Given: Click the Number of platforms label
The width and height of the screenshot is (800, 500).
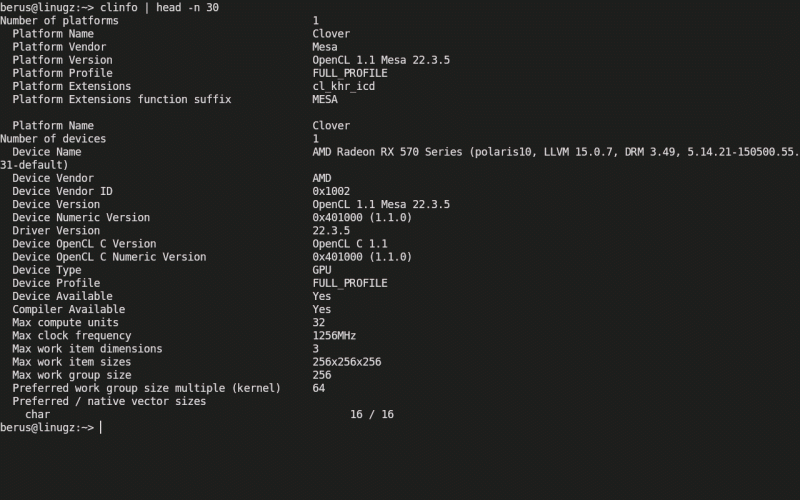Looking at the screenshot, I should 59,21.
